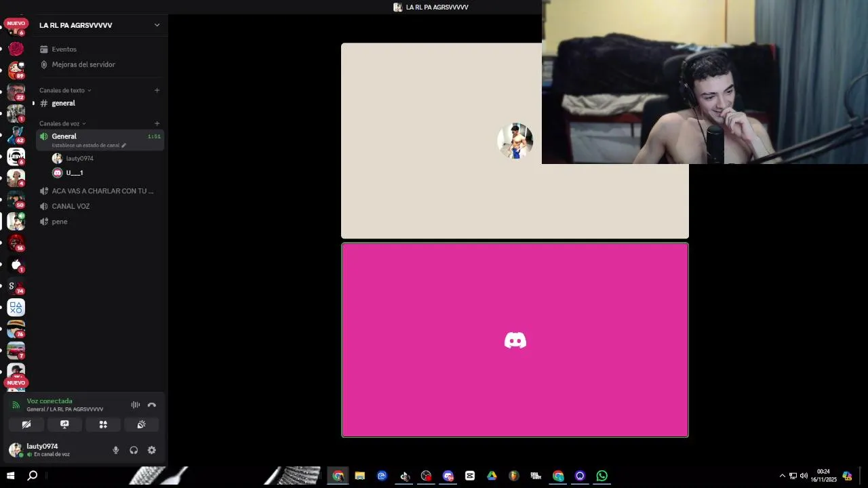Select the pink U___1 participant tile
The width and height of the screenshot is (868, 488).
pyautogui.click(x=515, y=340)
